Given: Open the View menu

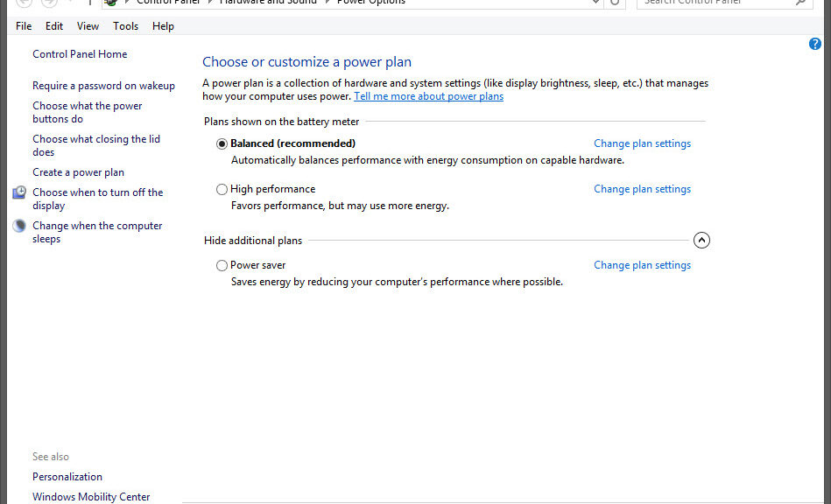Looking at the screenshot, I should (87, 25).
